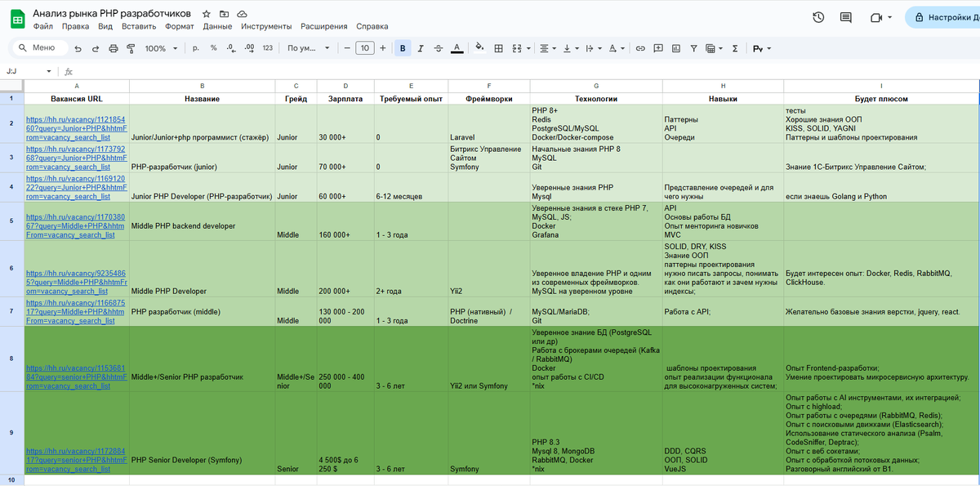Viewport: 980px width, 486px height.
Task: Open version history clock icon
Action: tap(818, 17)
